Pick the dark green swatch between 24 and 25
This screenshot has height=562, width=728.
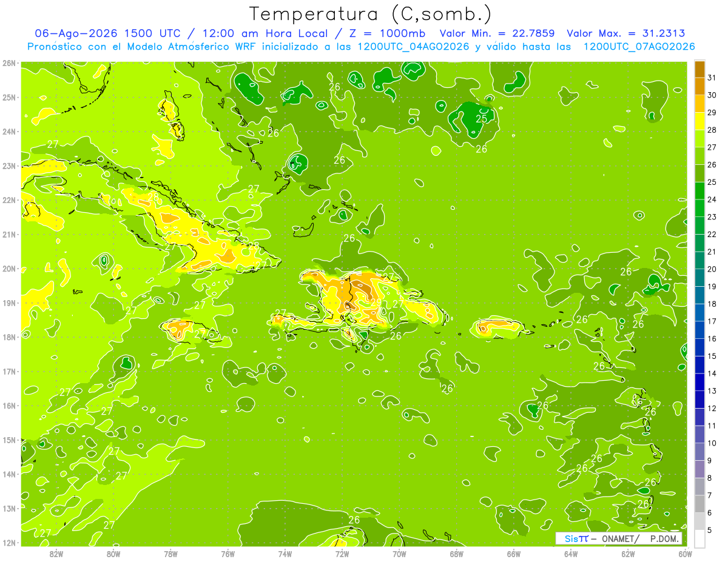(x=699, y=191)
